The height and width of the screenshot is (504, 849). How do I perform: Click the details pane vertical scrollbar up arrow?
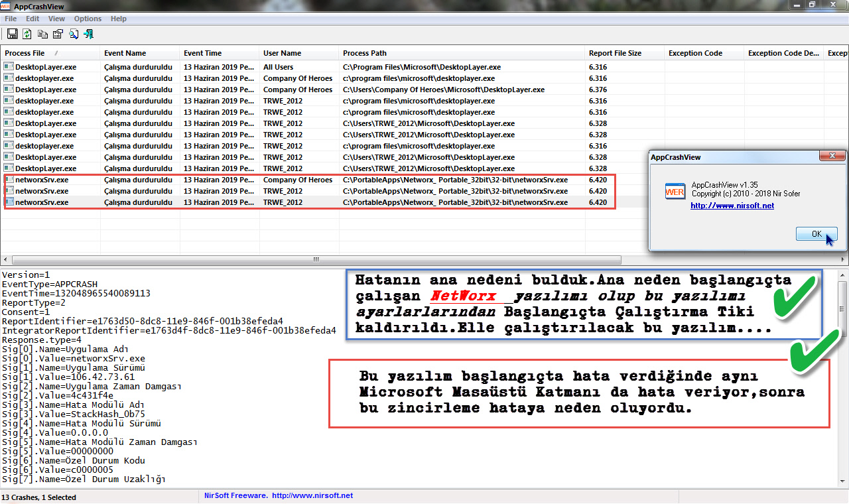(842, 275)
